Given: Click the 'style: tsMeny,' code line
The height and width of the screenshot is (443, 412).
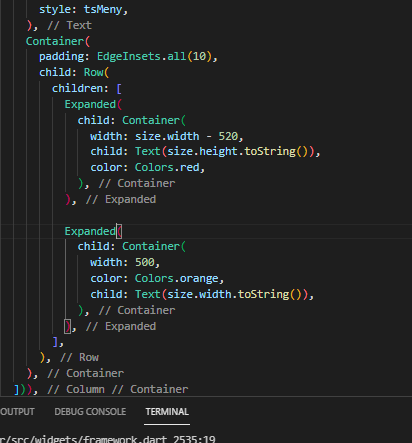Looking at the screenshot, I should [83, 9].
